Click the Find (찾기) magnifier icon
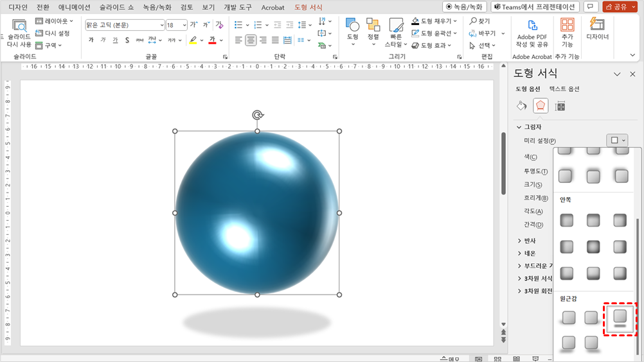The width and height of the screenshot is (644, 362). point(474,21)
